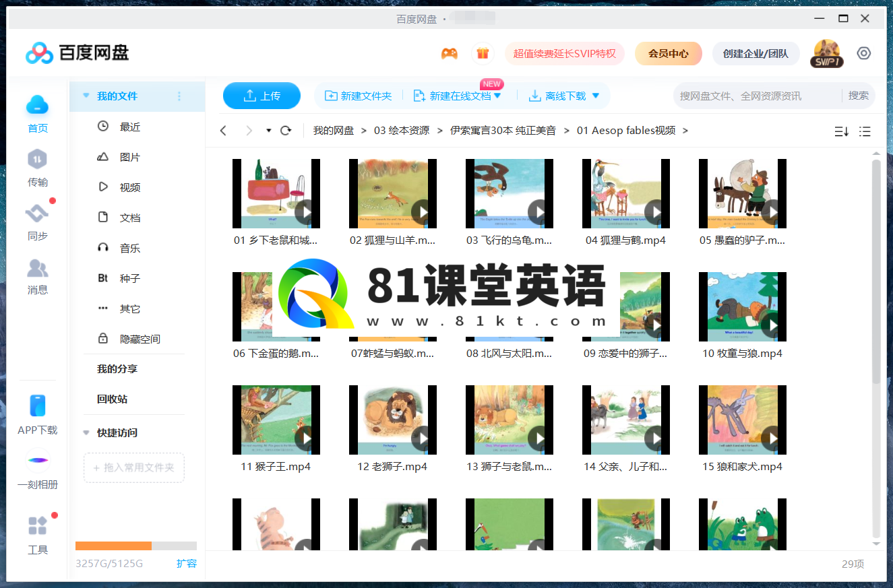The image size is (893, 588).
Task: Open the 消息 messages section
Action: coord(37,268)
